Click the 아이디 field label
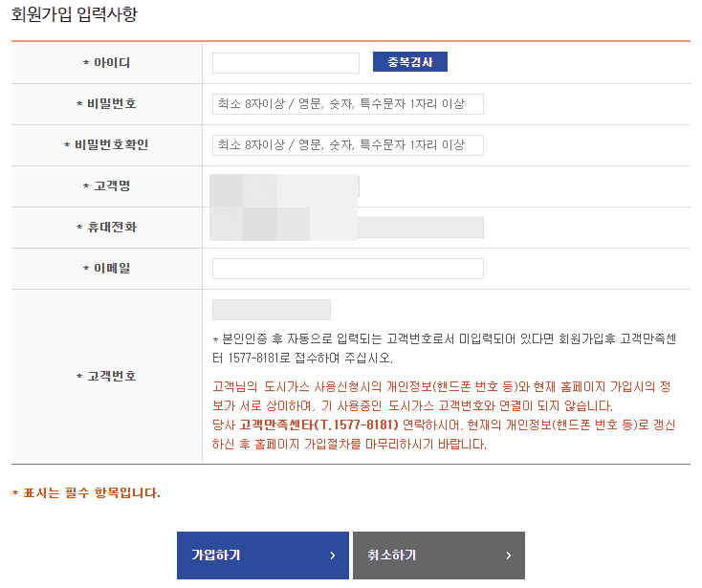702x588 pixels. (107, 63)
